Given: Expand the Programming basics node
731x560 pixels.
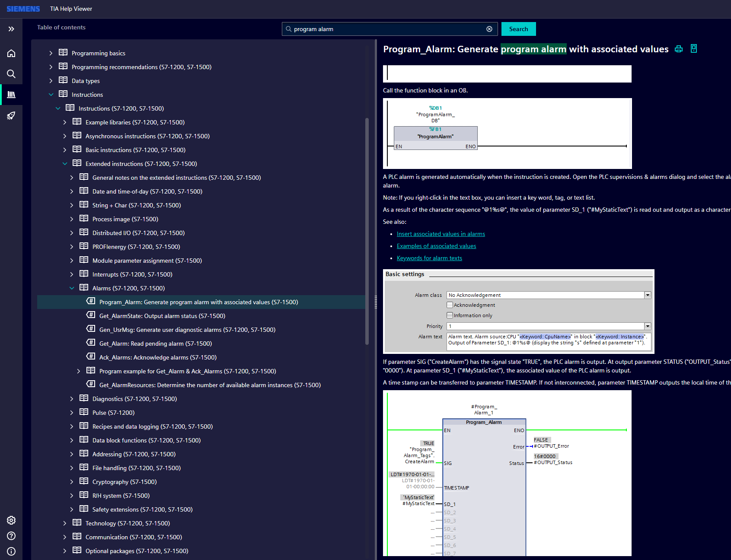Looking at the screenshot, I should coord(51,53).
